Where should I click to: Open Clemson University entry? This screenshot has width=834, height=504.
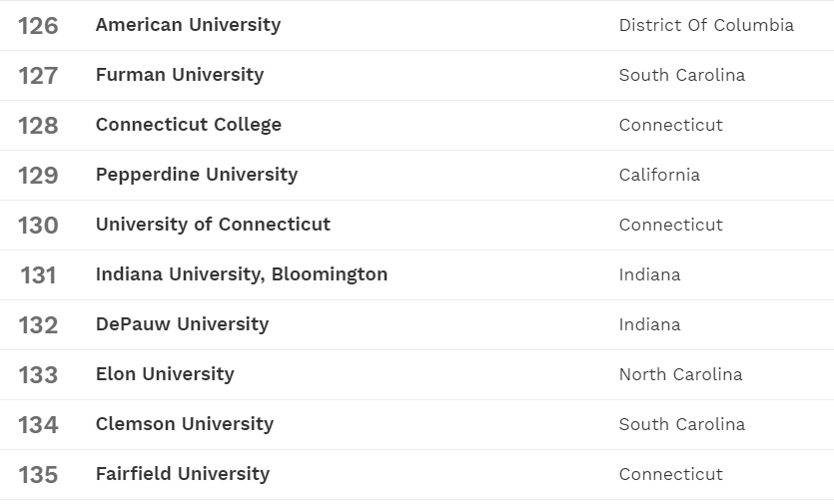pyautogui.click(x=185, y=424)
